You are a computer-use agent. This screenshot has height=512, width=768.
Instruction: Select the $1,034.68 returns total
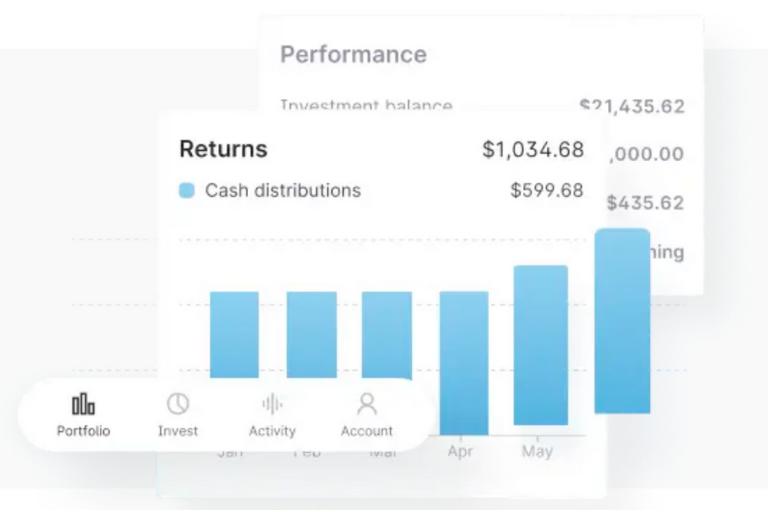pyautogui.click(x=533, y=149)
